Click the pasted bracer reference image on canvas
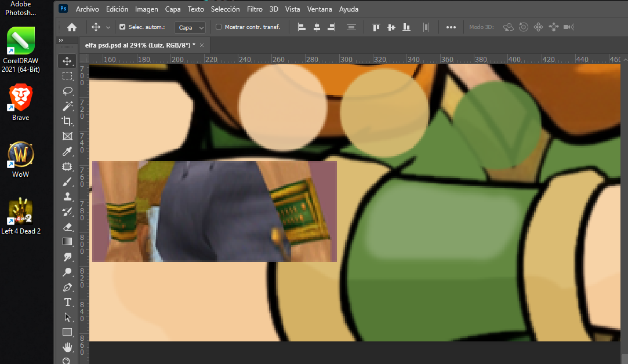Screen dimensions: 628x364 (x=215, y=212)
